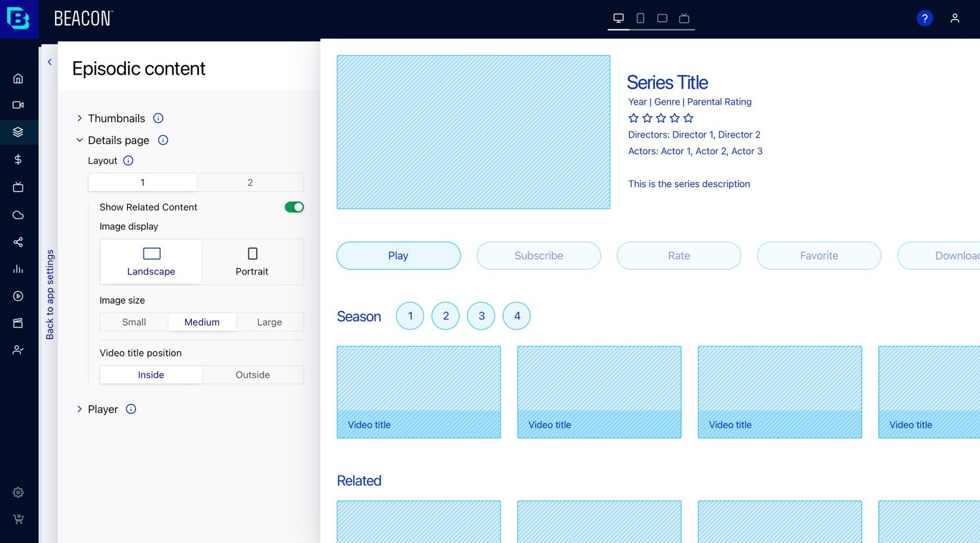Click the Subscribe button
Image resolution: width=980 pixels, height=543 pixels.
(539, 256)
